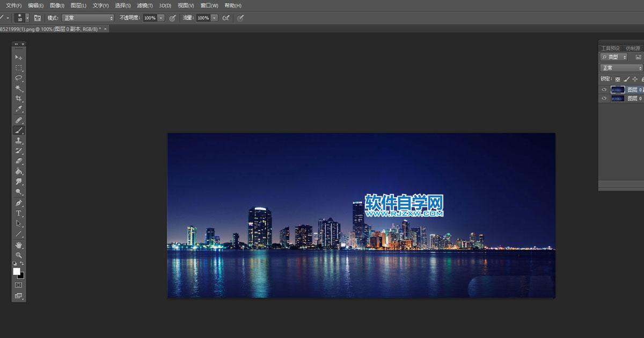Expand the 不透明度 opacity dropdown arrow
This screenshot has height=338, width=644.
point(161,18)
